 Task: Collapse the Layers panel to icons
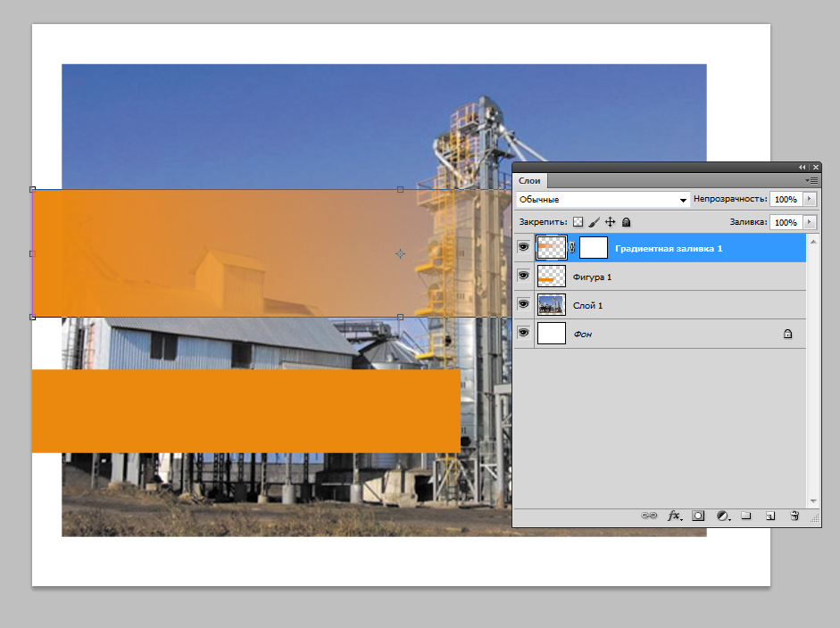tap(802, 168)
